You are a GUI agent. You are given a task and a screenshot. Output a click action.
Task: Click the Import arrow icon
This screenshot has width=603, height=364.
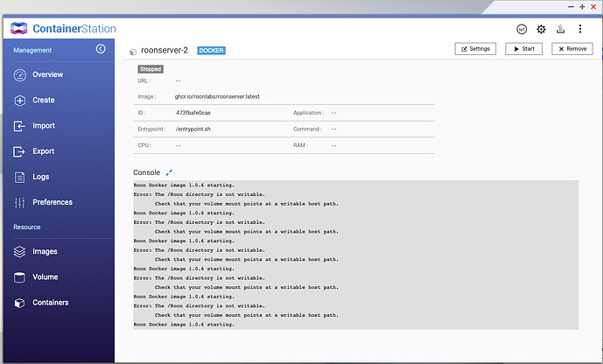click(x=19, y=126)
